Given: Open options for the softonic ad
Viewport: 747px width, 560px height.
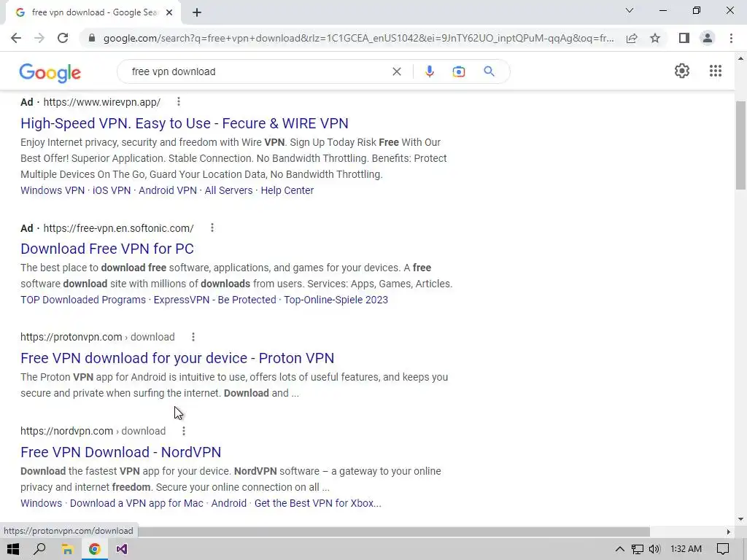Looking at the screenshot, I should pos(212,227).
